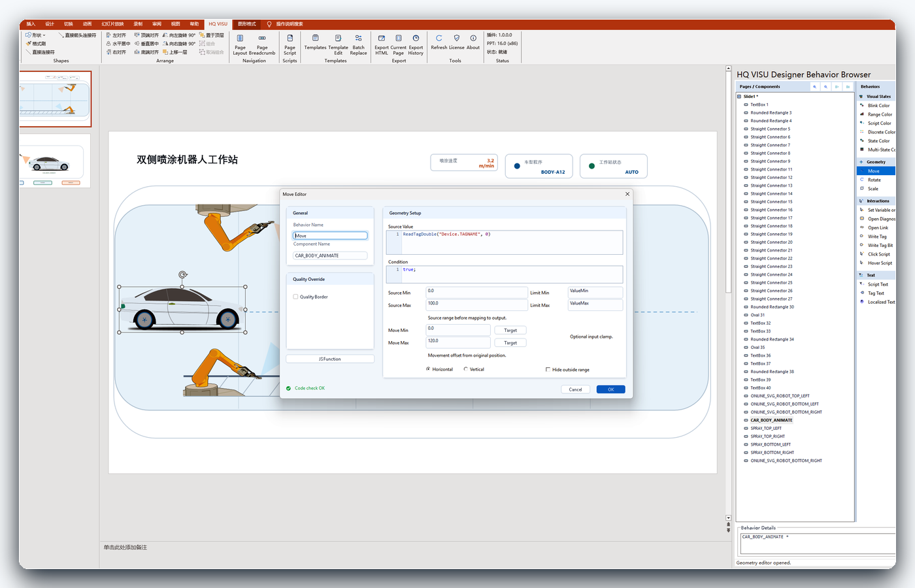The height and width of the screenshot is (588, 915).
Task: Enable the Quality Border checkbox
Action: 295,297
